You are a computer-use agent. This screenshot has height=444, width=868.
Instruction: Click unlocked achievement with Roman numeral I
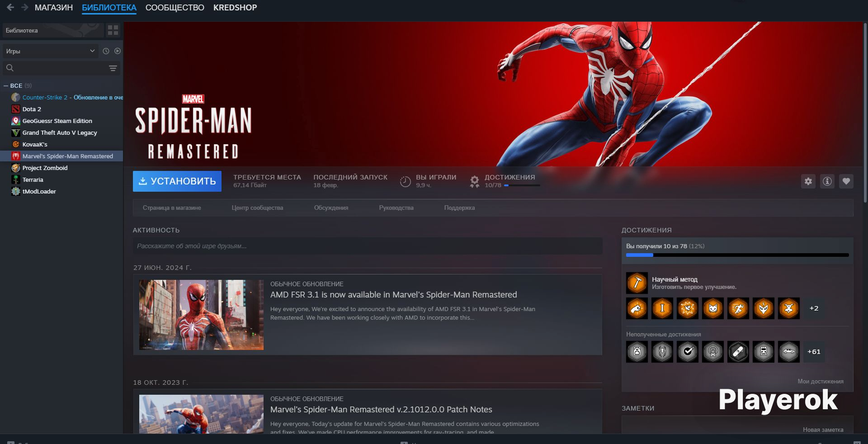tap(662, 308)
